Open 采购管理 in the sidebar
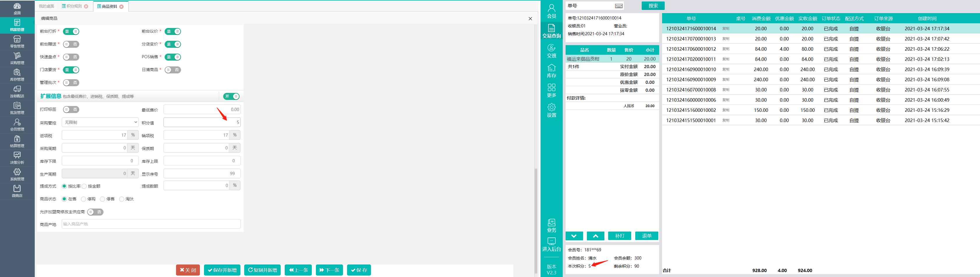Viewport: 980px width, 277px height. [17, 58]
